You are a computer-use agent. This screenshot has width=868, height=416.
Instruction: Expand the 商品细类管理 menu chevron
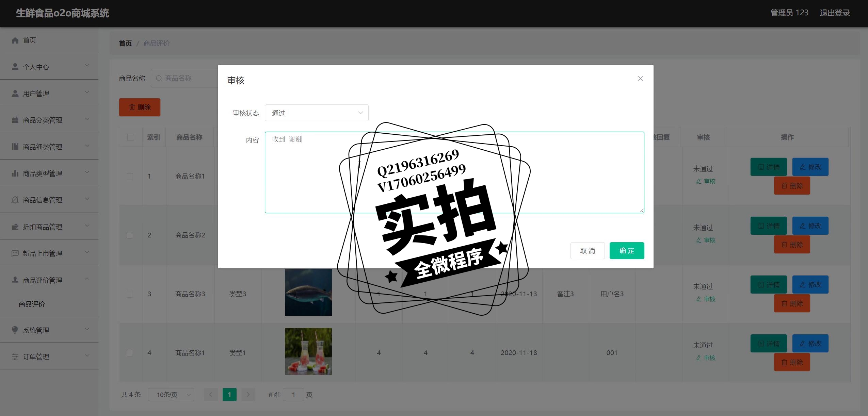[x=87, y=146]
